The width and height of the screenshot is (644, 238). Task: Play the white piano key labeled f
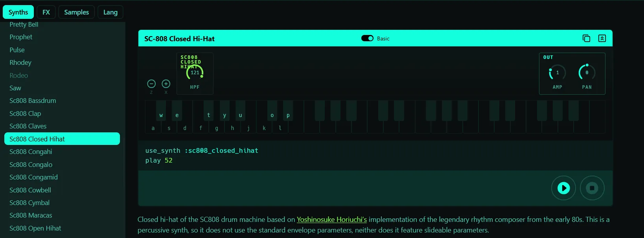201,127
